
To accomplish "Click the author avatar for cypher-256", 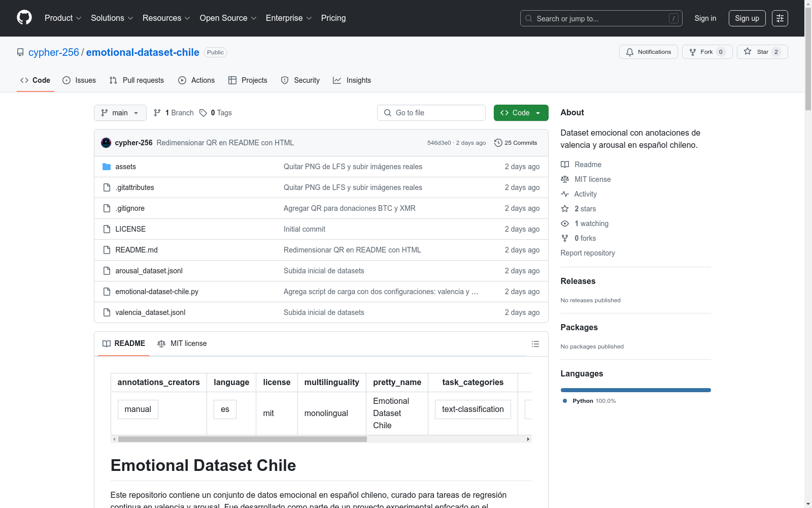I will [x=106, y=143].
